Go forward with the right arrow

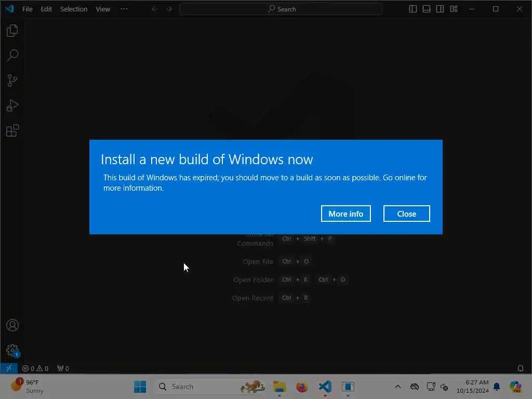pyautogui.click(x=169, y=9)
